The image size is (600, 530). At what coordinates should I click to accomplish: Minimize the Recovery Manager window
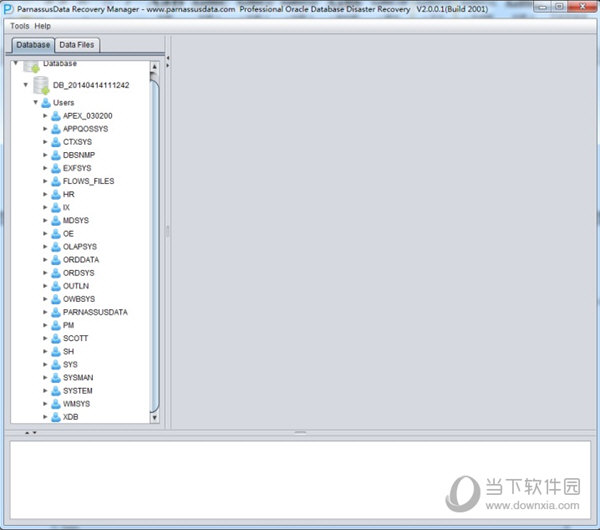click(543, 7)
